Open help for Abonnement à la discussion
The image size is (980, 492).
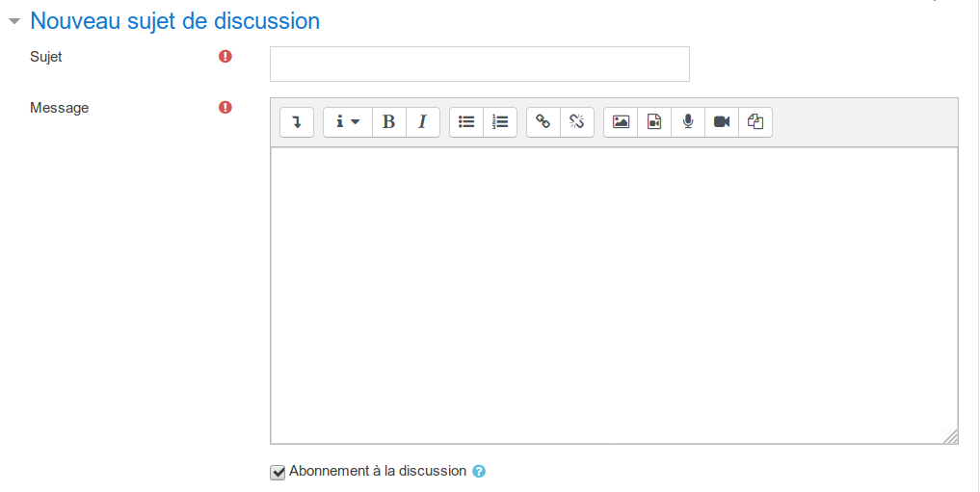tap(479, 472)
